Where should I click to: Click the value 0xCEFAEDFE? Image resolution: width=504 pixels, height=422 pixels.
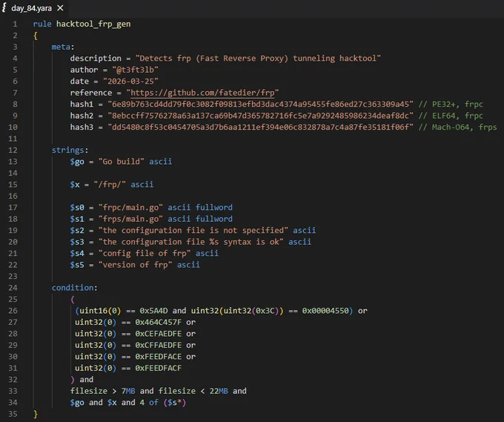pyautogui.click(x=159, y=334)
